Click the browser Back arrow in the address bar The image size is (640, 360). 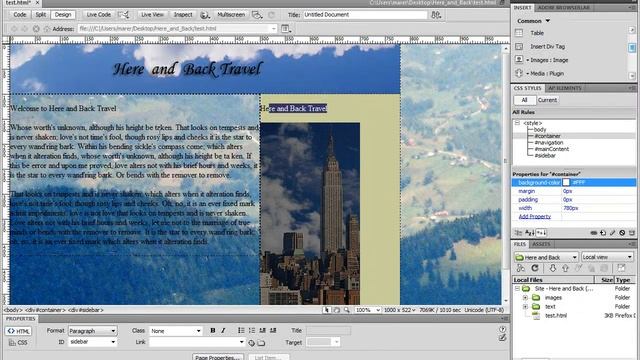(x=14, y=29)
